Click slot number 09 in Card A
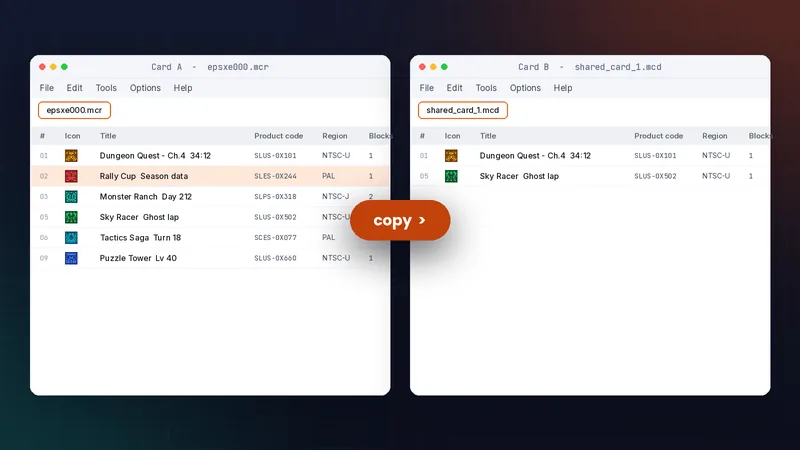The height and width of the screenshot is (450, 800). [x=44, y=258]
